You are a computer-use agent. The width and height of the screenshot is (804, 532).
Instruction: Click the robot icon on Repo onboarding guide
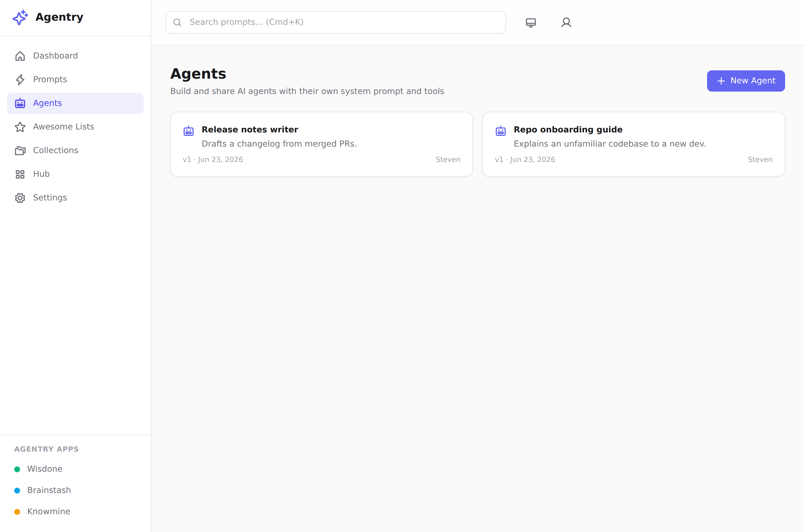coord(501,131)
